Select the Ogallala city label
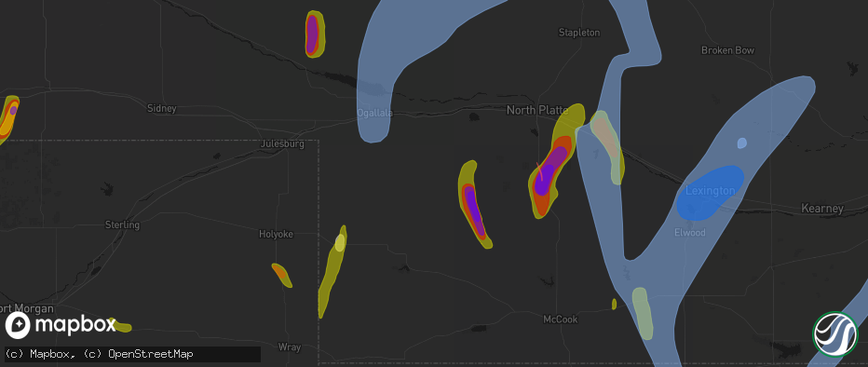Screen dimensions: 868x367 tap(374, 113)
